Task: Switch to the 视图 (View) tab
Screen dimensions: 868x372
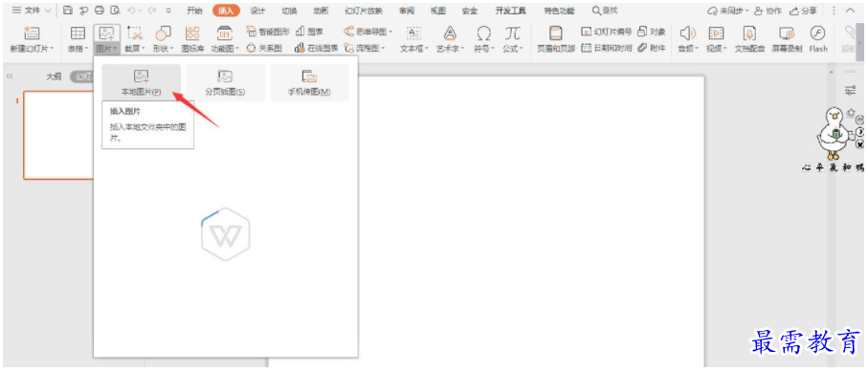Action: (x=438, y=11)
